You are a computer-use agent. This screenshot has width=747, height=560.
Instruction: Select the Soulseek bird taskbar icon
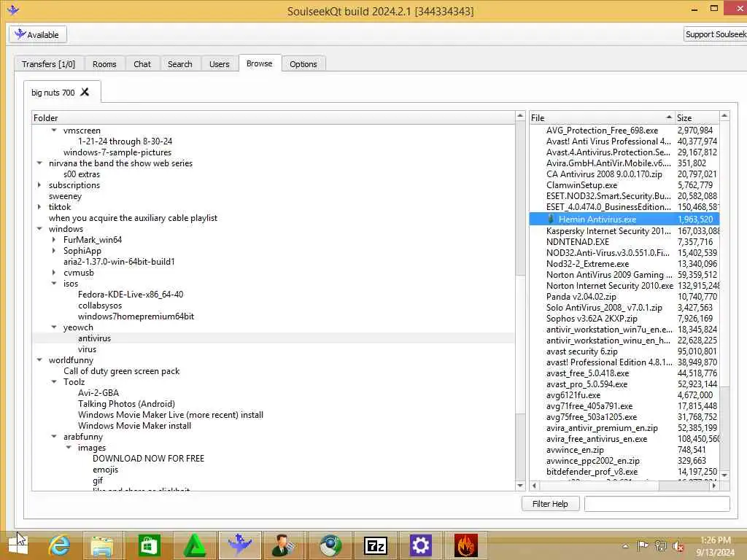pos(239,545)
